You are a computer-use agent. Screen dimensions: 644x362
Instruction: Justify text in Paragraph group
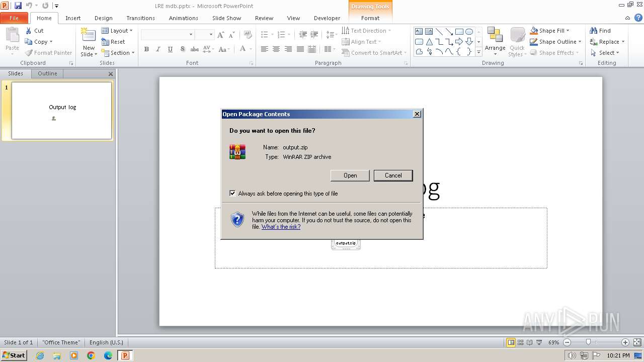(x=300, y=49)
